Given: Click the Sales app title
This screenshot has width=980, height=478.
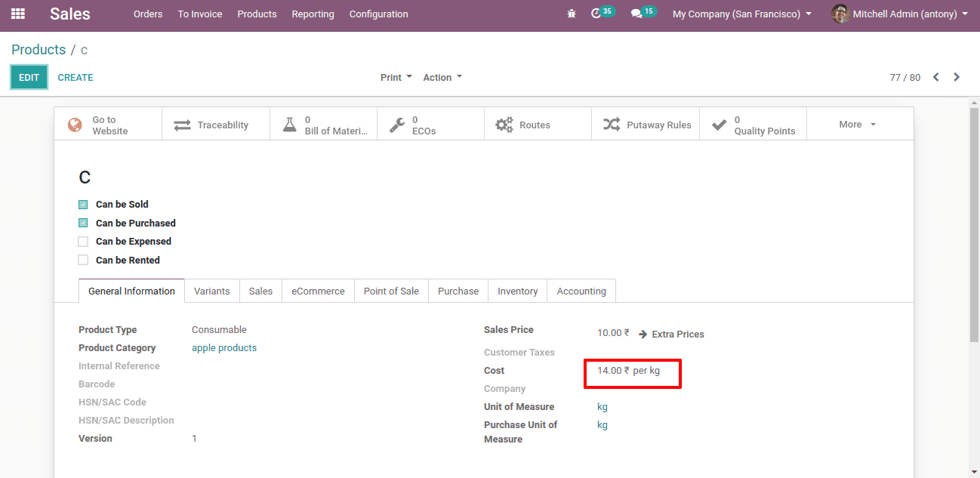Looking at the screenshot, I should point(70,14).
